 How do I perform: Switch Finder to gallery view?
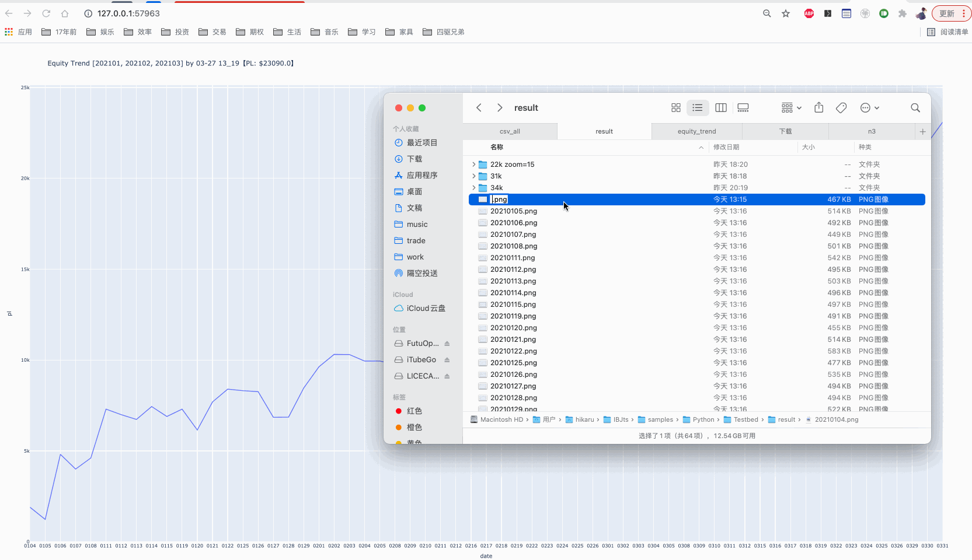743,108
